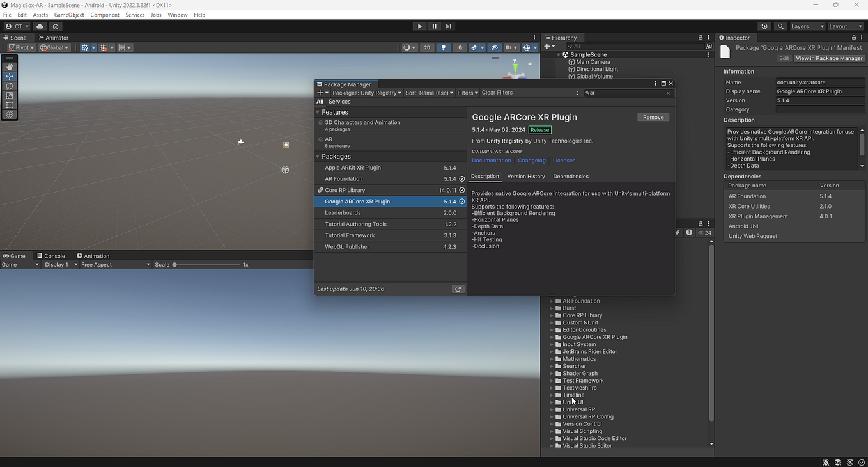Toggle audio muting in Scene view

pyautogui.click(x=460, y=47)
